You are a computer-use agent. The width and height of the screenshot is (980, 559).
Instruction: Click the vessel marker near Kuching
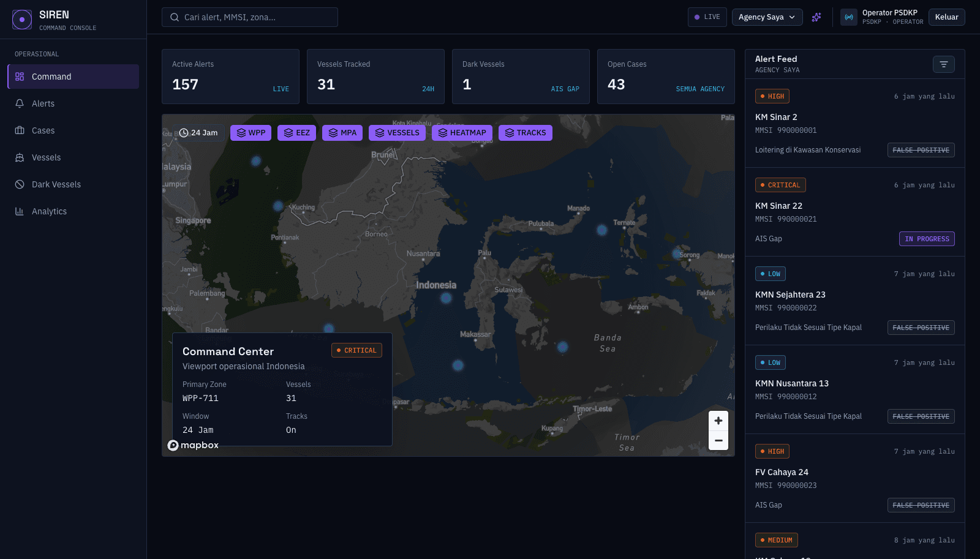point(278,206)
